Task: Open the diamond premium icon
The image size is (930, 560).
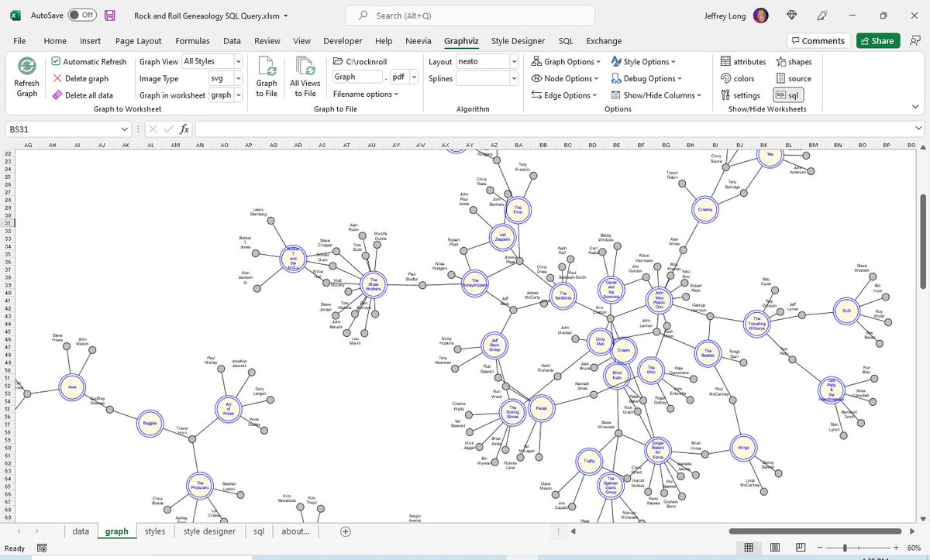Action: point(791,15)
